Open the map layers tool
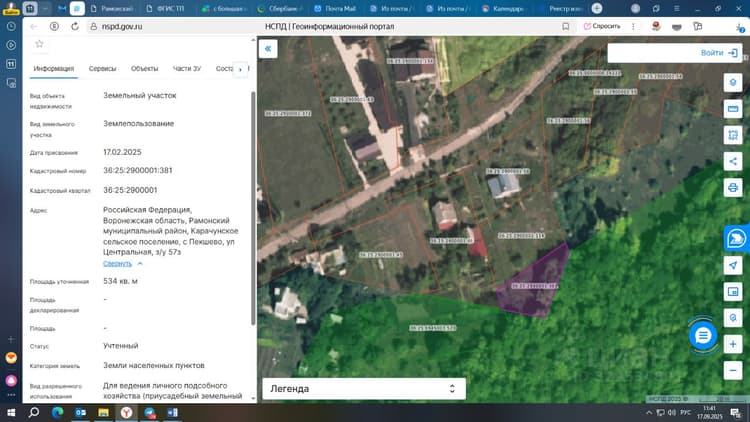The image size is (750, 422). (732, 83)
